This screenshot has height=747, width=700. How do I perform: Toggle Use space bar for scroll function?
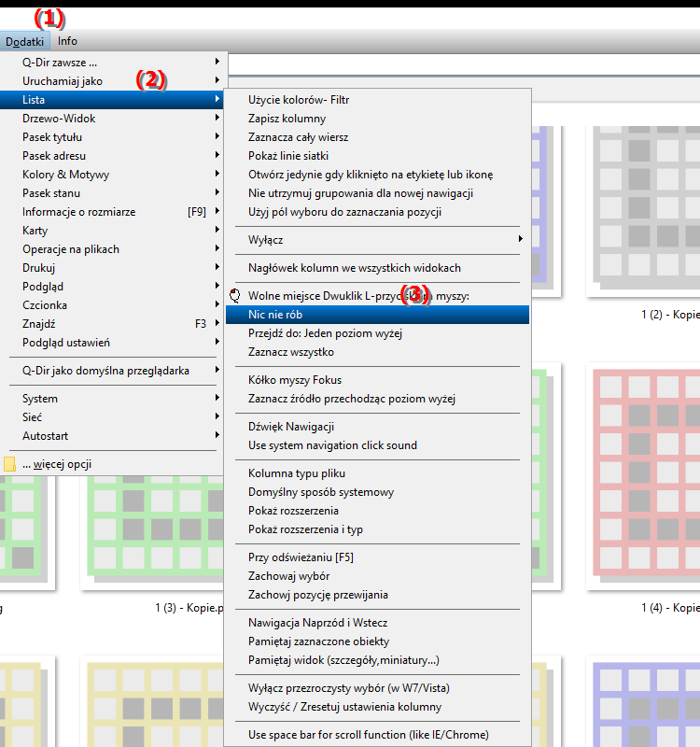(x=377, y=735)
